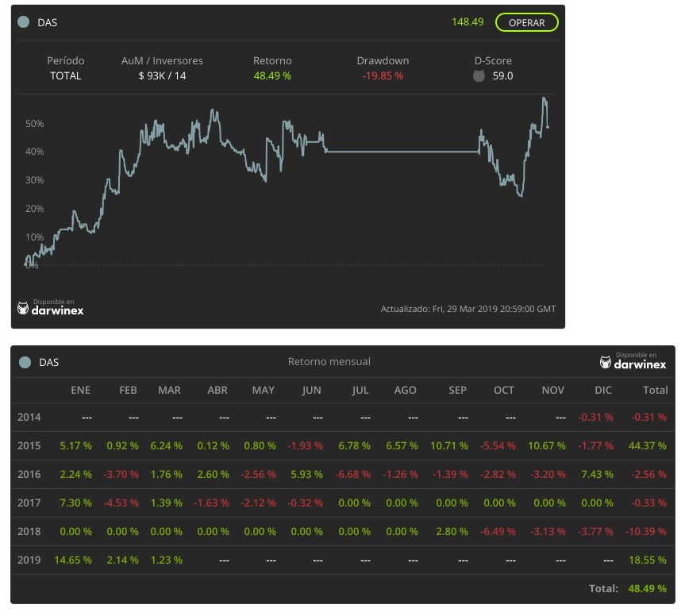This screenshot has height=616, width=685.
Task: Select the Período TOTAL label
Action: pos(65,76)
